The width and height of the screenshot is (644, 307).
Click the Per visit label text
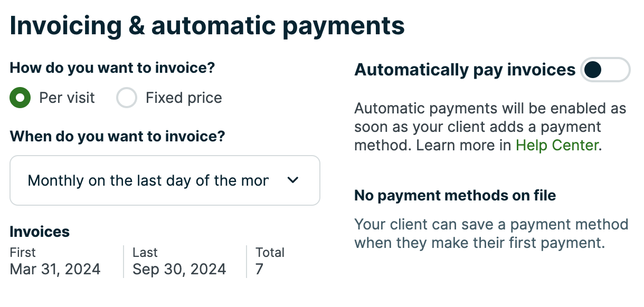coord(67,98)
